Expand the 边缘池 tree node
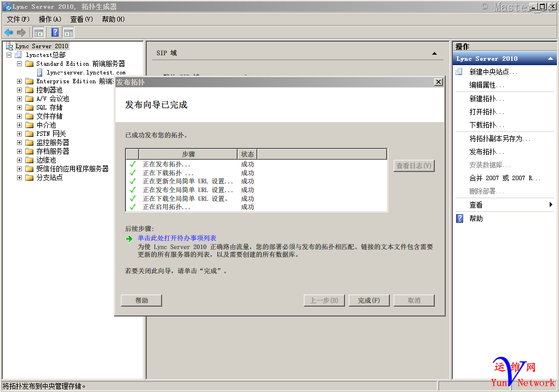 point(19,160)
